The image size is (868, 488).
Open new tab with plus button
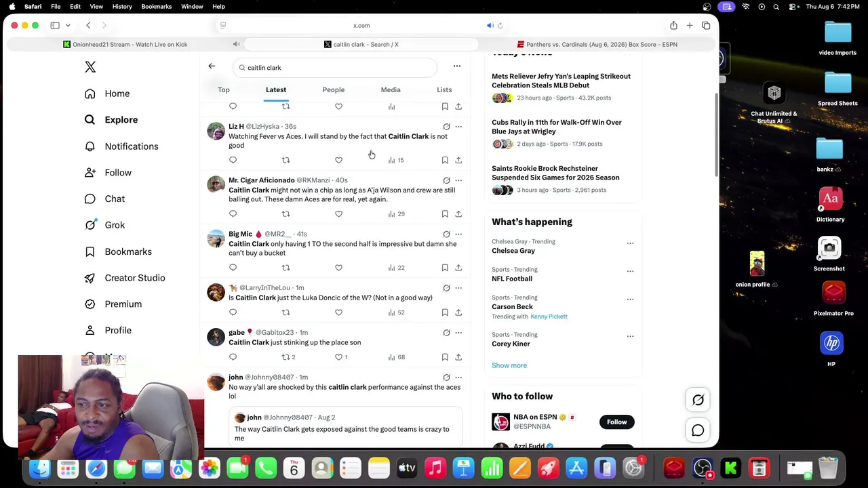(690, 26)
